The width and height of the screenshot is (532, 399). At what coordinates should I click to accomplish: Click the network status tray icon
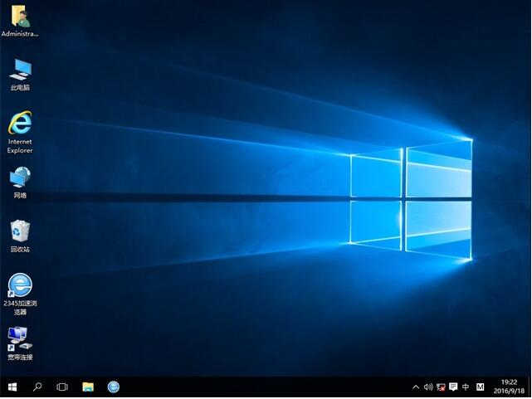[x=441, y=387]
